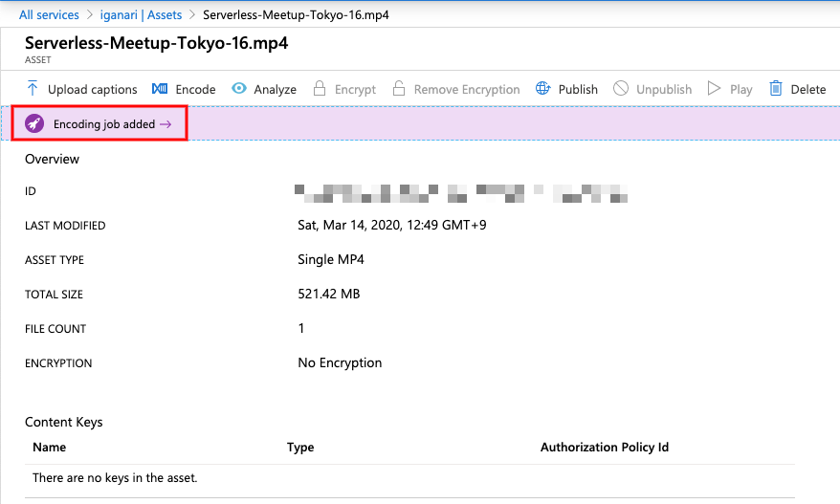
Task: Click the ENCRYPTION label
Action: pyautogui.click(x=58, y=363)
